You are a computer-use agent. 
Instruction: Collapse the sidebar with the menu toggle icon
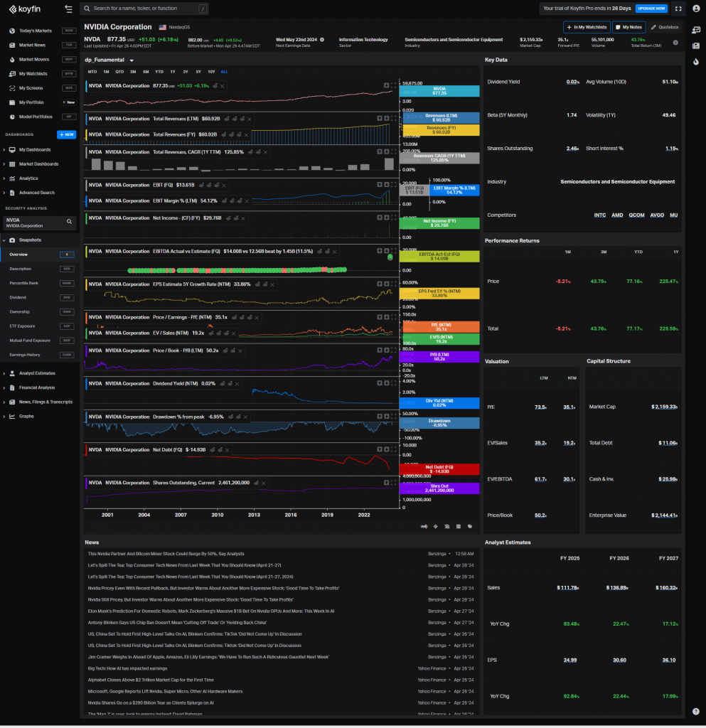coord(69,9)
